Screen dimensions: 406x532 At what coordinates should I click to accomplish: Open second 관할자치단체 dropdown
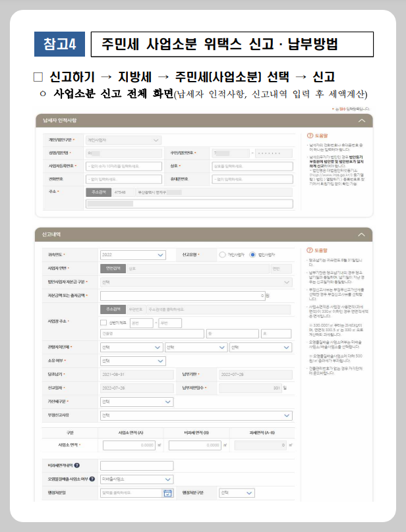coord(196,348)
